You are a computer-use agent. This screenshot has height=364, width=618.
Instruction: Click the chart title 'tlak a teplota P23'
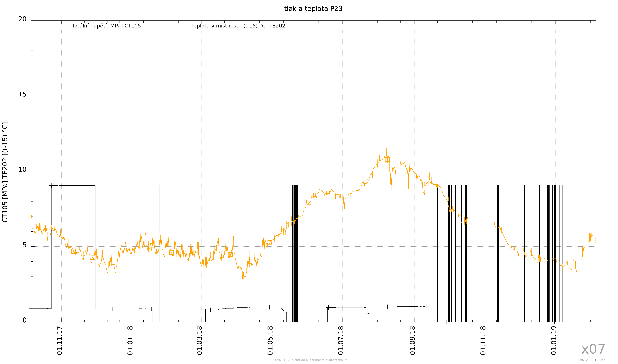(313, 9)
